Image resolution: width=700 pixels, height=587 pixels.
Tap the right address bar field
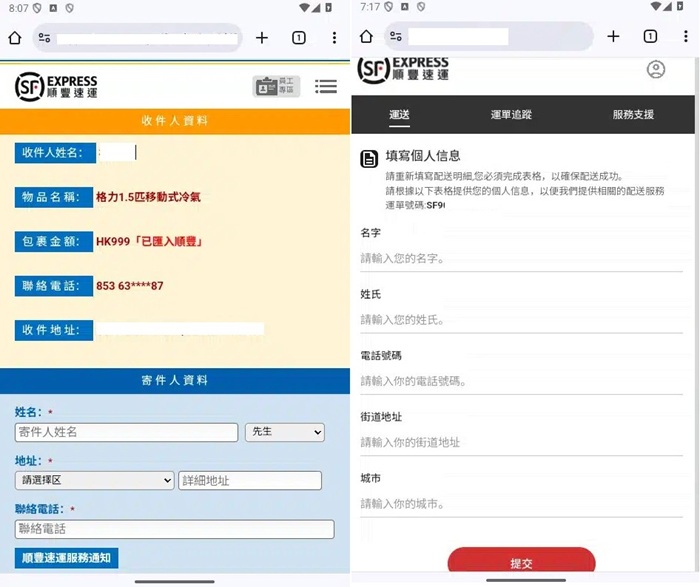(489, 36)
